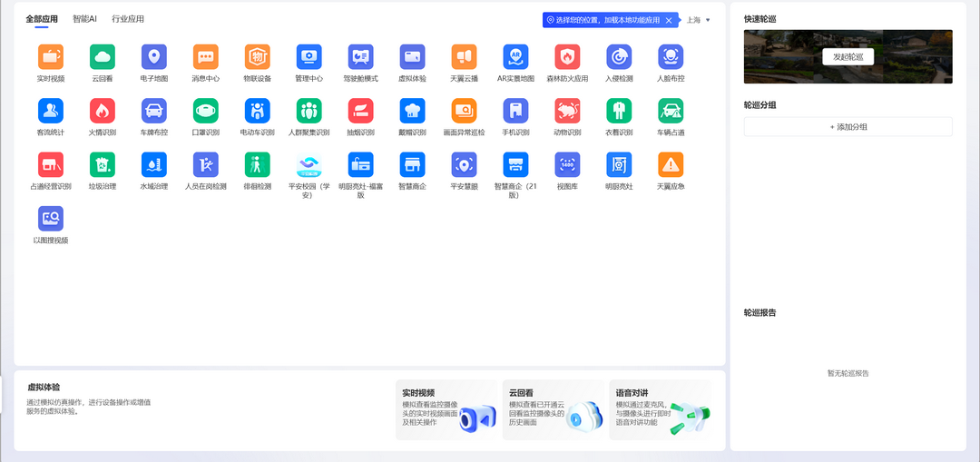Open the 语音对讲 virtual experience card

[x=660, y=409]
